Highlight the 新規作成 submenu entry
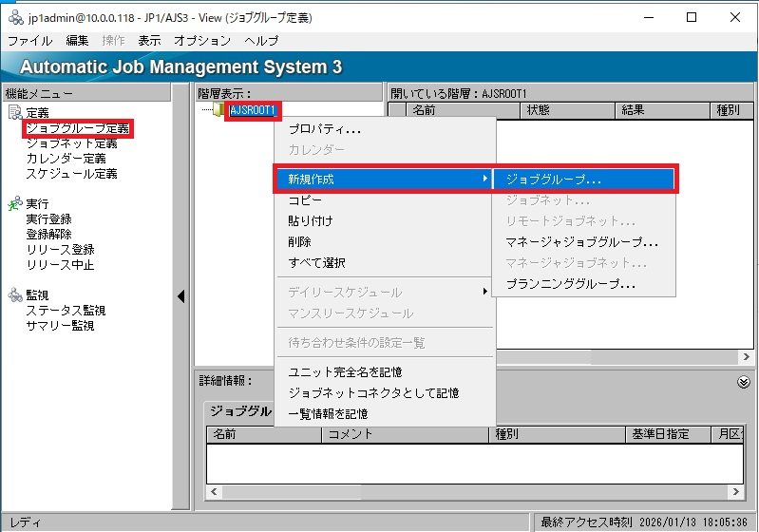This screenshot has height=532, width=759. [x=385, y=180]
